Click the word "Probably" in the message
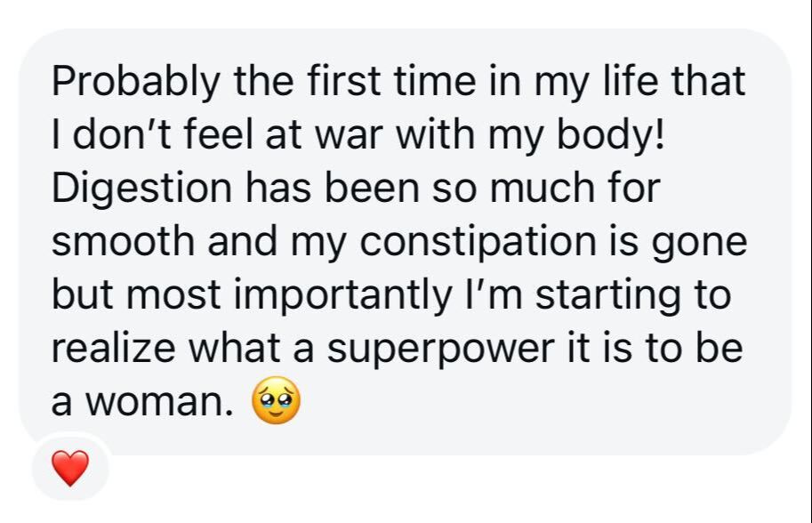This screenshot has height=523, width=812. 136,82
